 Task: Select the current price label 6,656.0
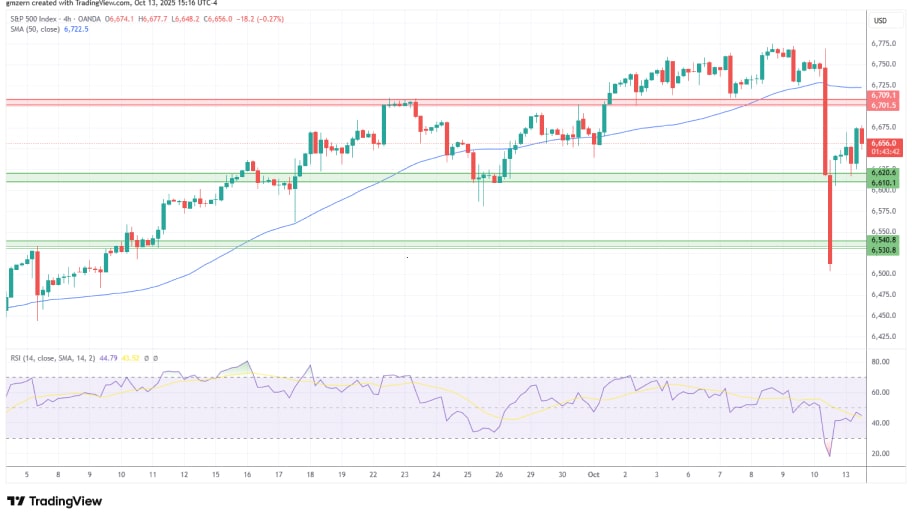click(884, 143)
